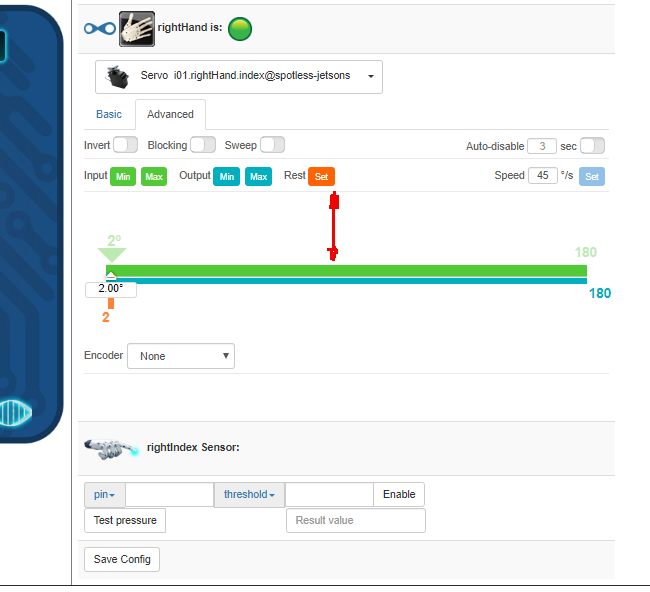Click the Save Config button

pos(122,560)
